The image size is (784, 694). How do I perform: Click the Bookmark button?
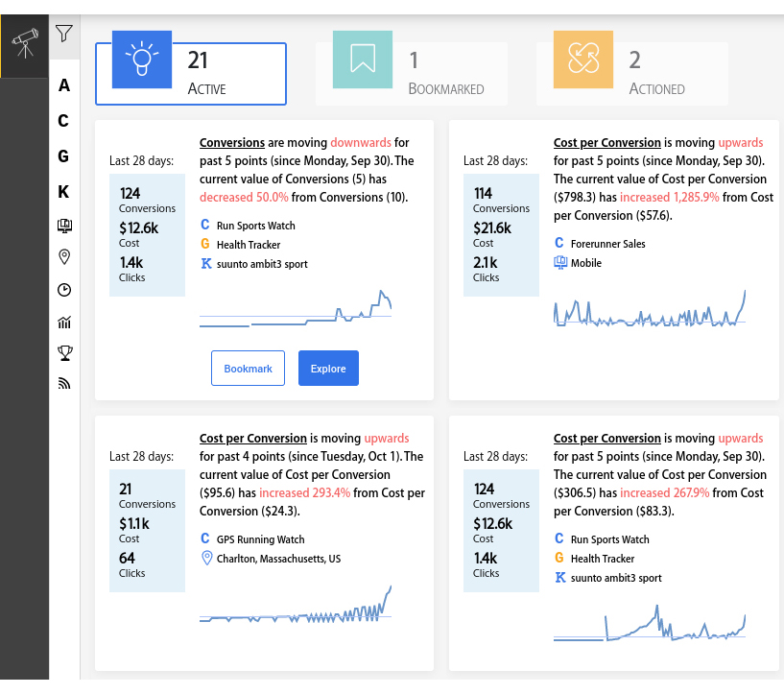(x=248, y=369)
